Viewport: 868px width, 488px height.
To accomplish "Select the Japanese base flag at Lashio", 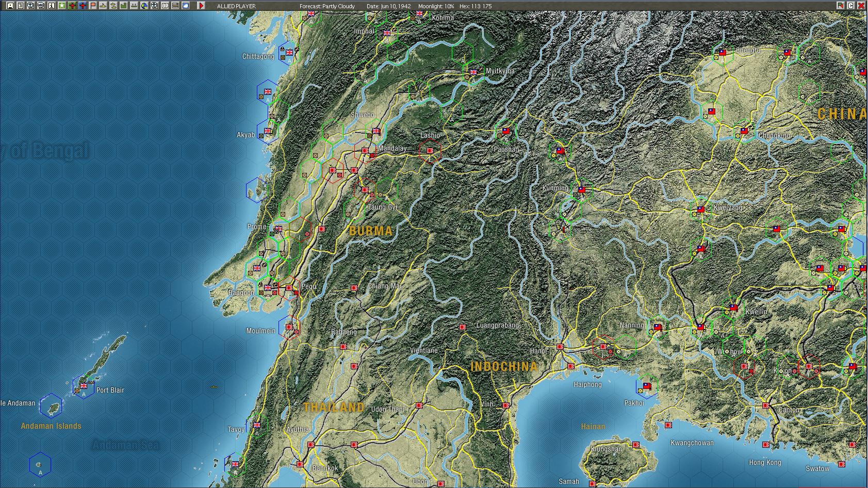I will point(430,150).
